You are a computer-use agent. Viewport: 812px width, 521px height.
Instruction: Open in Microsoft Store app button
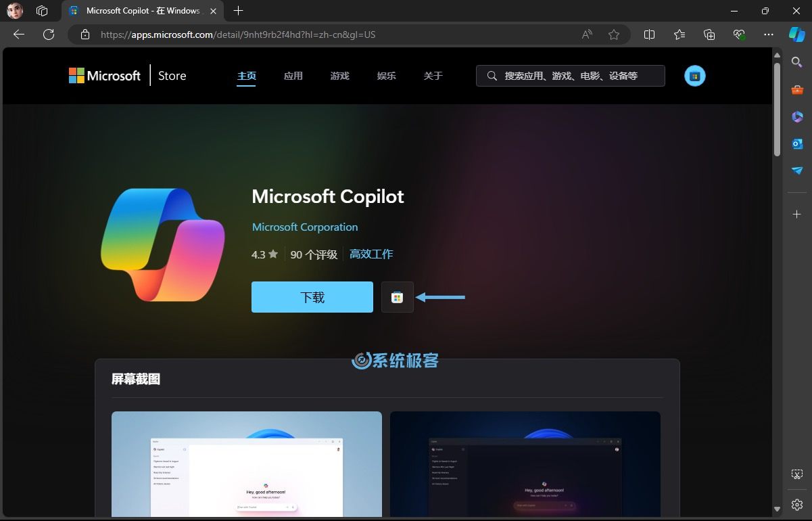(x=398, y=297)
